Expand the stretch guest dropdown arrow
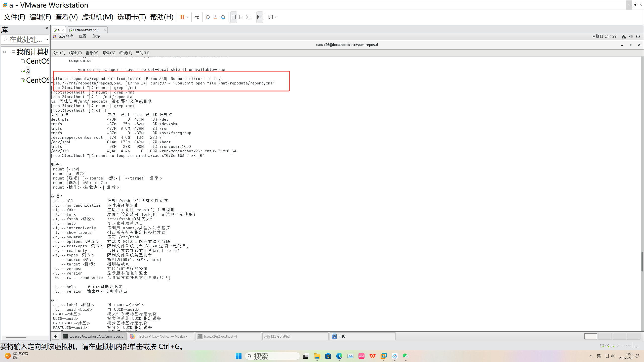This screenshot has width=644, height=362. click(276, 17)
